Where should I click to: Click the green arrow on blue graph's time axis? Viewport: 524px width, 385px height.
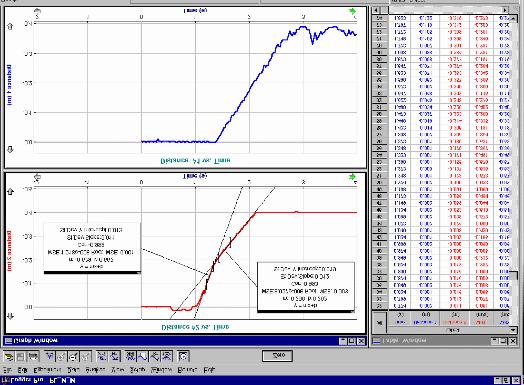point(352,12)
